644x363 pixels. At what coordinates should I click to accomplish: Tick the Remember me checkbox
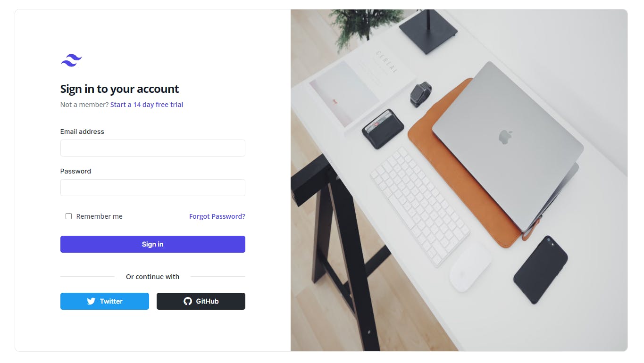coord(68,216)
